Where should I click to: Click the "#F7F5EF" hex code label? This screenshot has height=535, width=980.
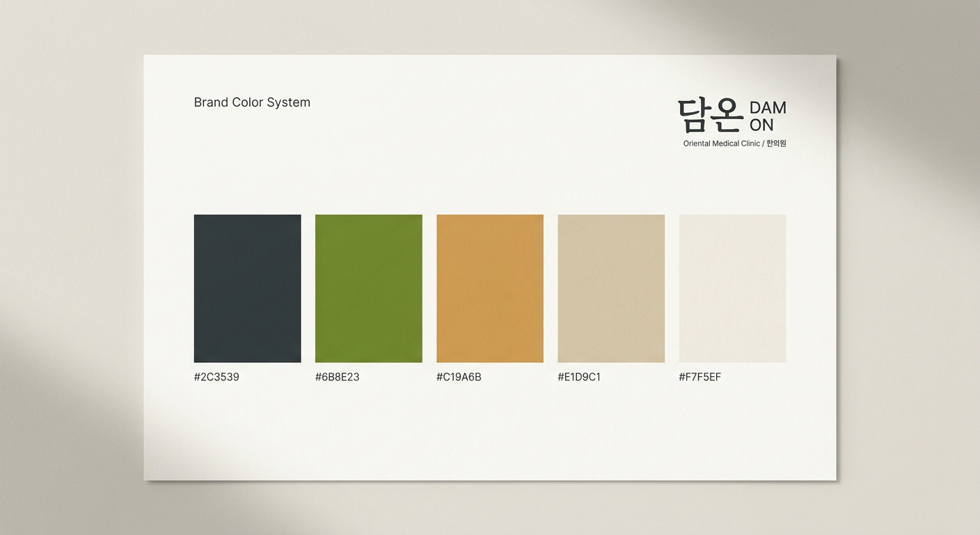(700, 377)
